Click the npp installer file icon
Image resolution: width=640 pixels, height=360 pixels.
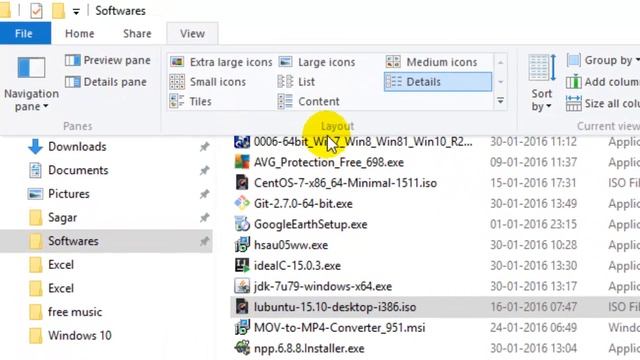(242, 348)
